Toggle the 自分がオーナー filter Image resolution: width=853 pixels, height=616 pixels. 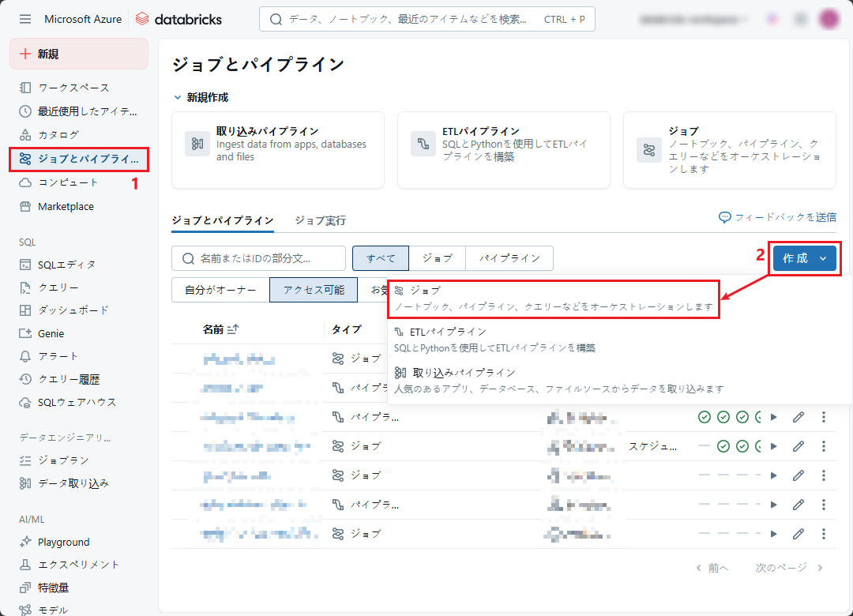(x=220, y=290)
